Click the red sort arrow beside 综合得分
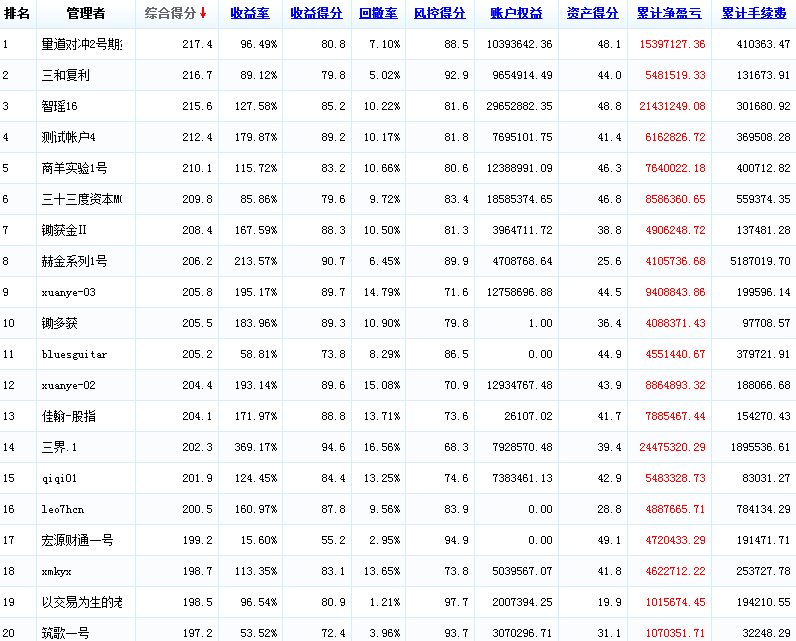This screenshot has height=641, width=796. click(x=203, y=13)
